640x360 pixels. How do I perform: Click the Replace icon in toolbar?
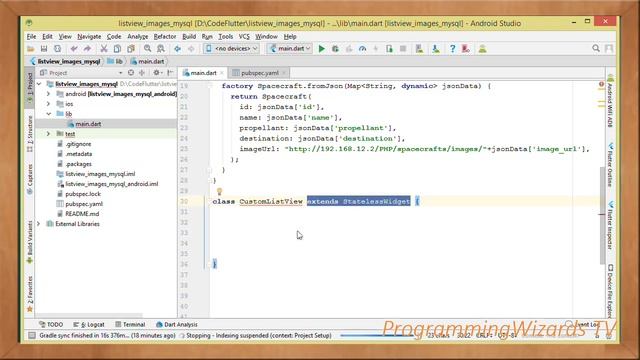[161, 49]
